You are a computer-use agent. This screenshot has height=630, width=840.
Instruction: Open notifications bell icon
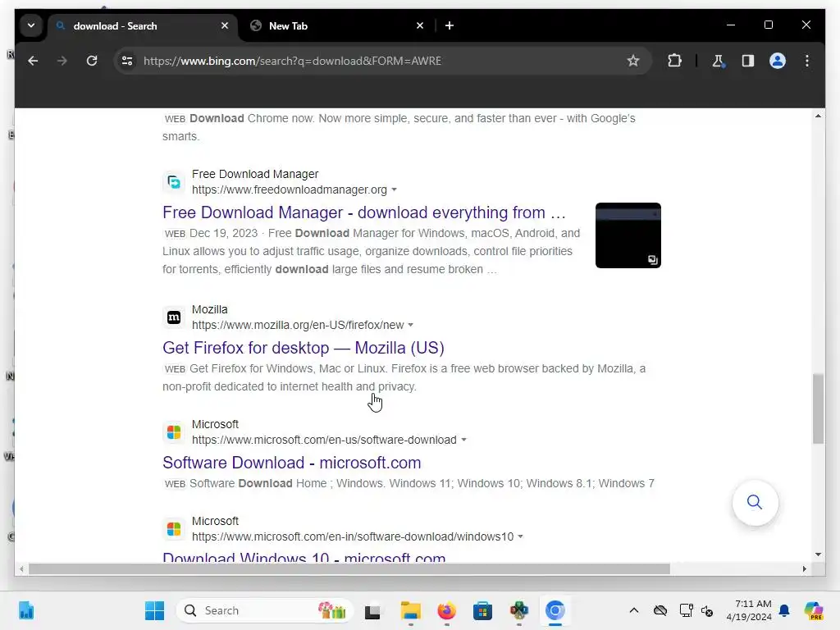pos(784,610)
